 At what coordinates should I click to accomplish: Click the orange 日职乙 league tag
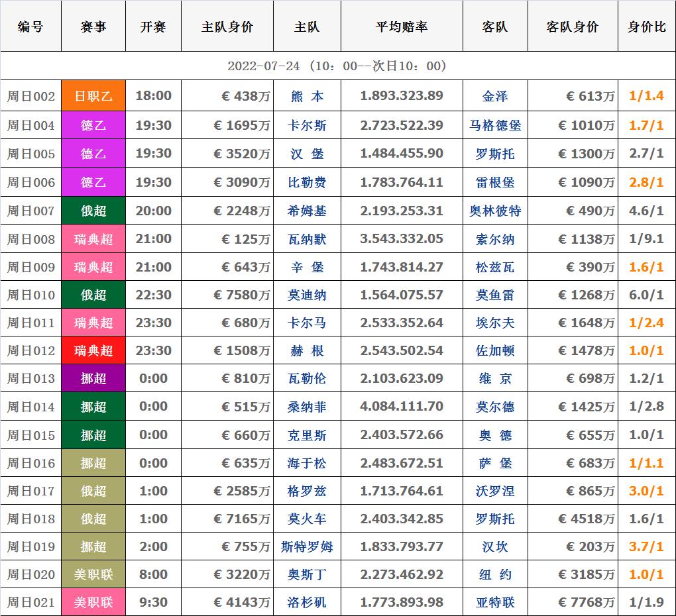[x=93, y=96]
